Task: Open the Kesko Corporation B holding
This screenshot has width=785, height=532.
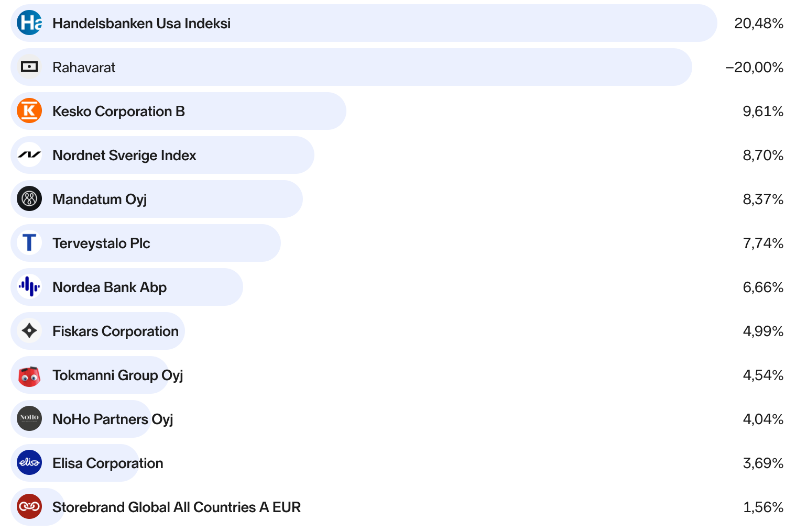Action: coord(118,112)
